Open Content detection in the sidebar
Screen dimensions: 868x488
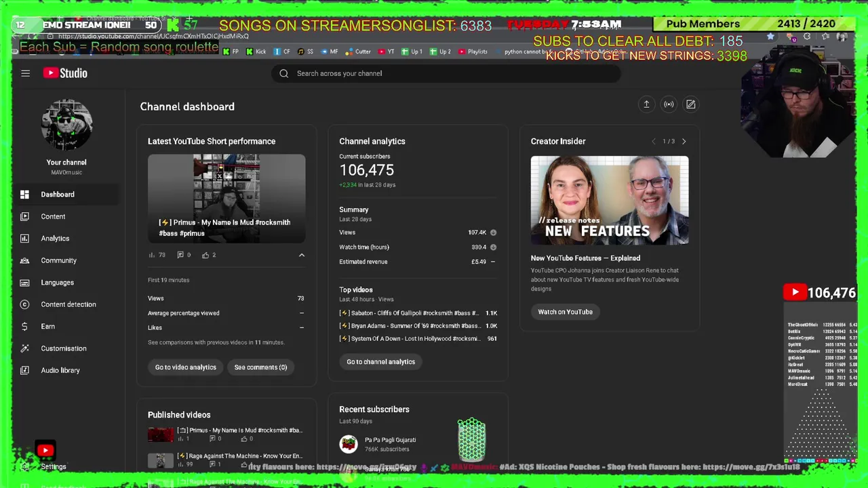pyautogui.click(x=66, y=304)
